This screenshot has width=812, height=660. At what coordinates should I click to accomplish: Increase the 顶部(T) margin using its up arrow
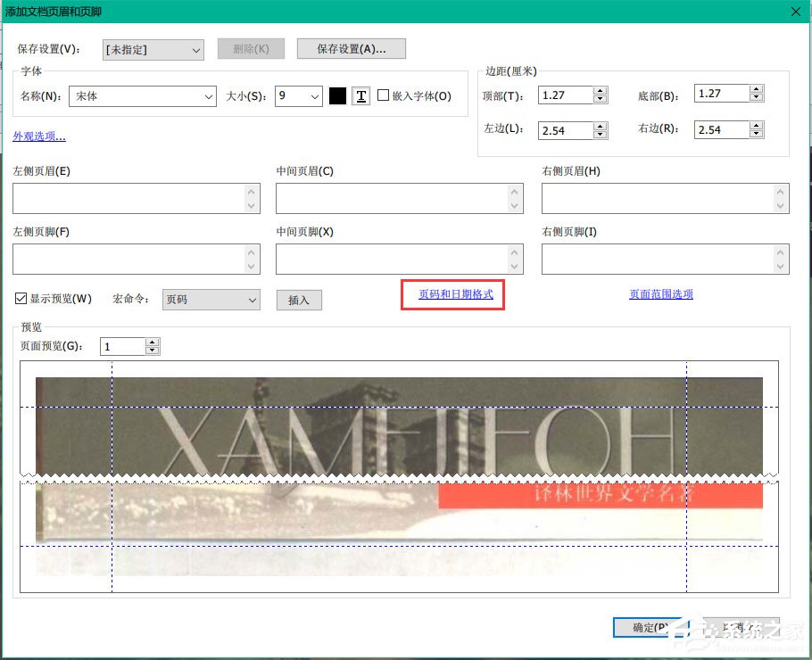[x=601, y=89]
